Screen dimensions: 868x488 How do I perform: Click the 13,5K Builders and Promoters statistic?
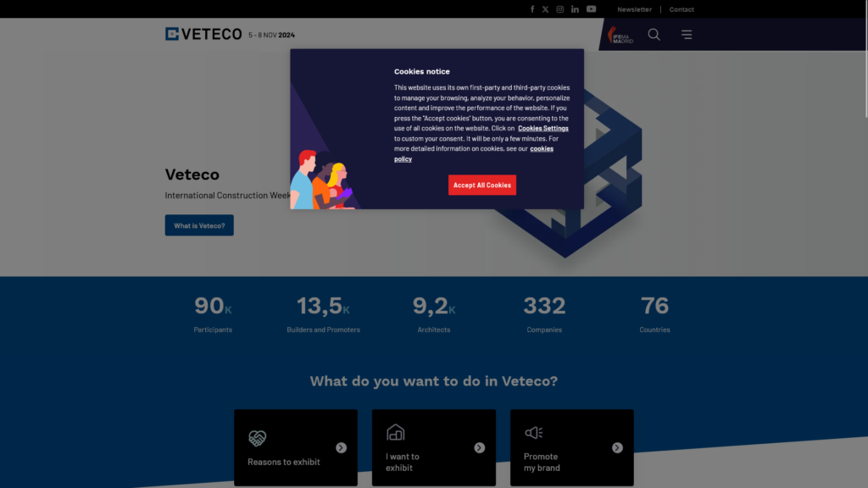[323, 313]
